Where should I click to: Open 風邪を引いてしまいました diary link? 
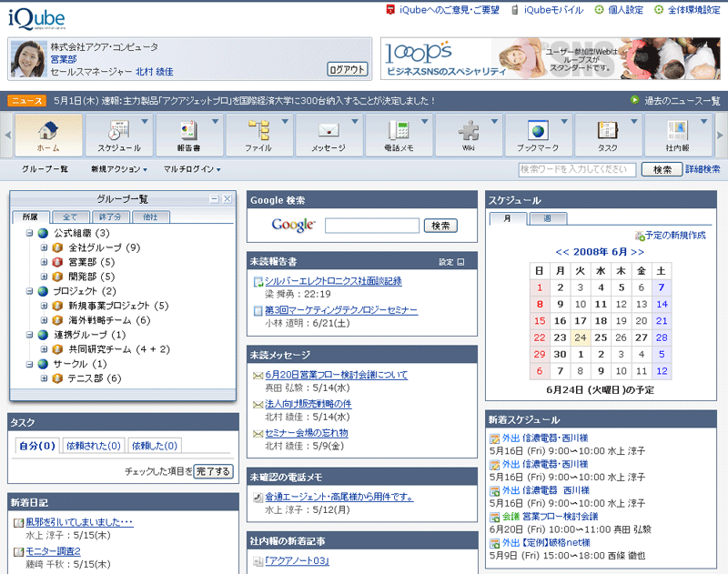coord(79,522)
